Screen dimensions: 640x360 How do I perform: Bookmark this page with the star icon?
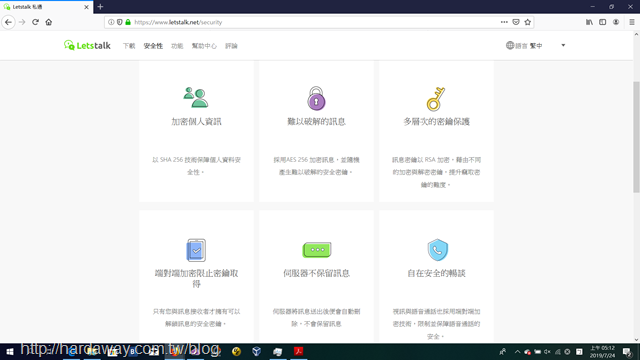(x=527, y=22)
